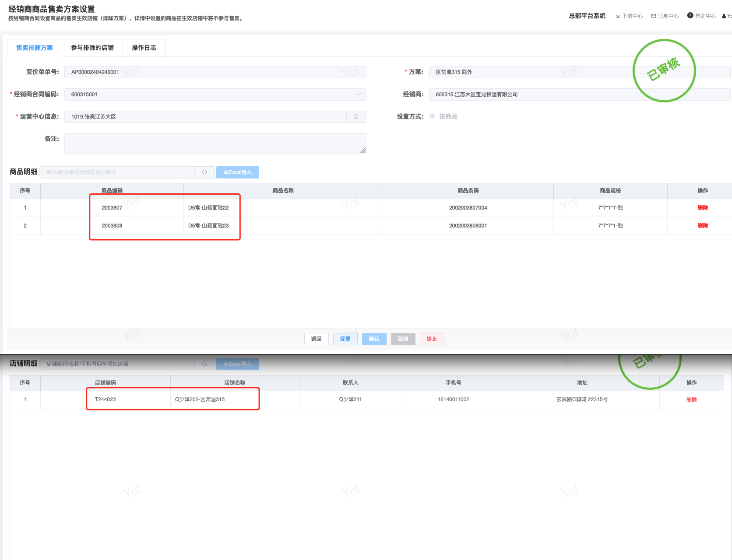This screenshot has height=560, width=732.
Task: Click the 取消 button
Action: [x=403, y=339]
